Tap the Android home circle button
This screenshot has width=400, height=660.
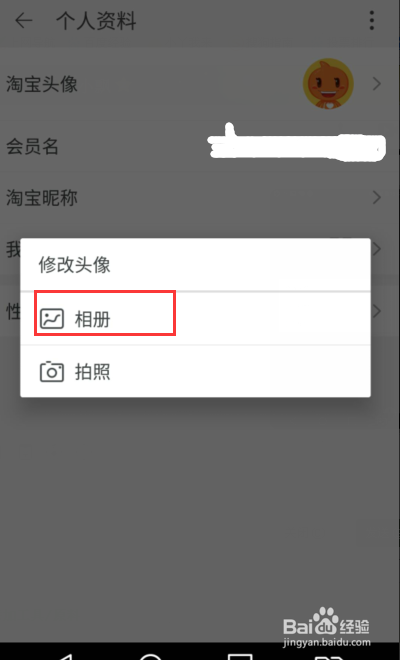click(150, 656)
